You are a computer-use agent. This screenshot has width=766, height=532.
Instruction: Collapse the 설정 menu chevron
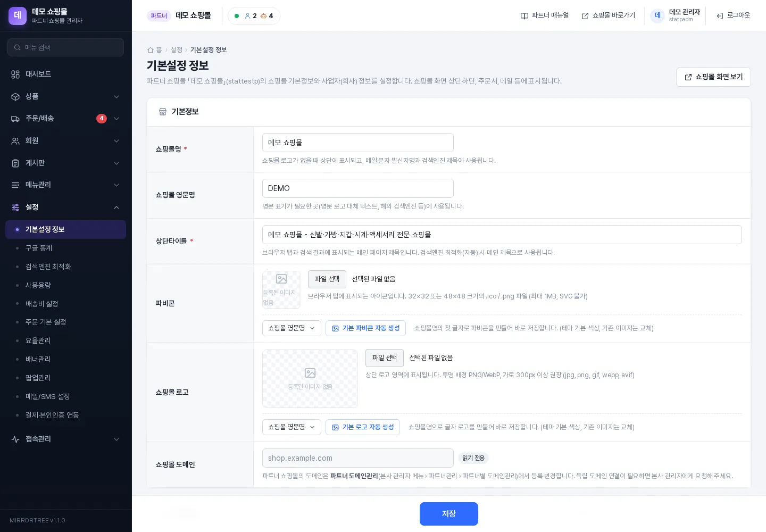click(116, 207)
